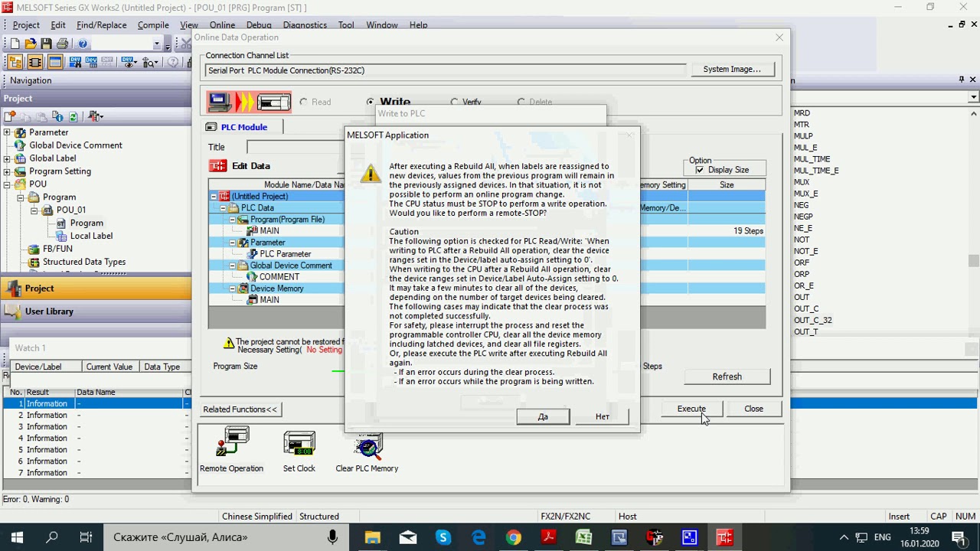Open Microsoft Edge from the taskbar
This screenshot has width=980, height=551.
click(x=479, y=537)
